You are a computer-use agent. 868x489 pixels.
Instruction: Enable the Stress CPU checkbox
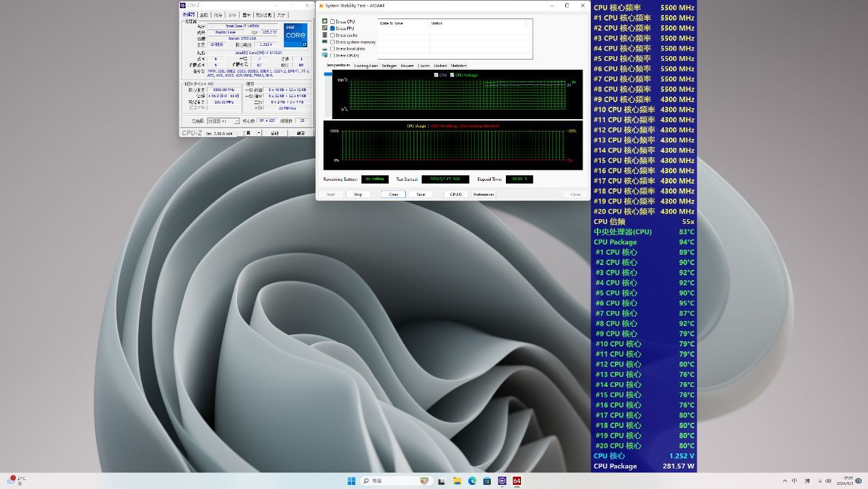click(x=333, y=22)
